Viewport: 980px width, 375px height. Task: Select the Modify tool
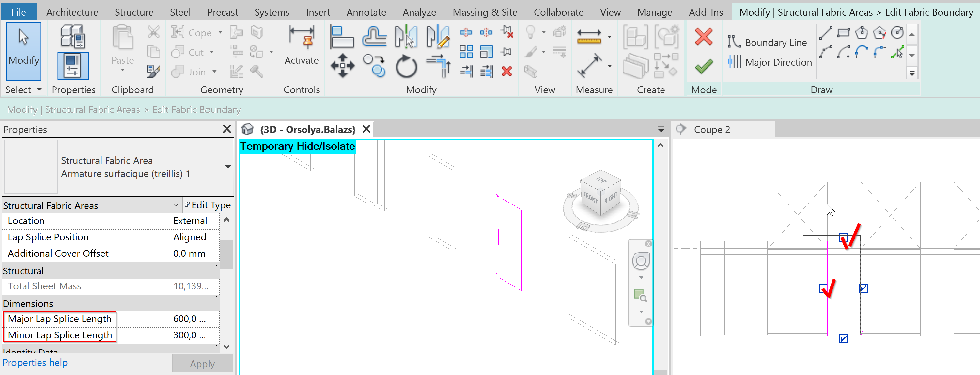(23, 51)
